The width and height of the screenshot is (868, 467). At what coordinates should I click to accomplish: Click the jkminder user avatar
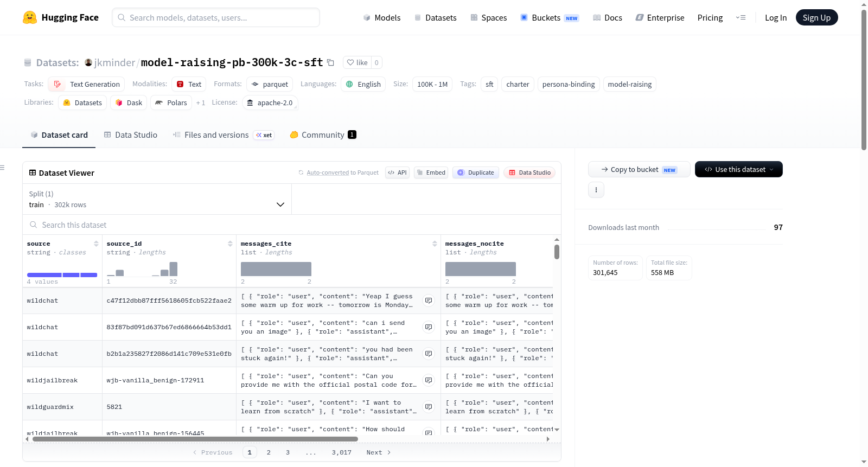(88, 62)
